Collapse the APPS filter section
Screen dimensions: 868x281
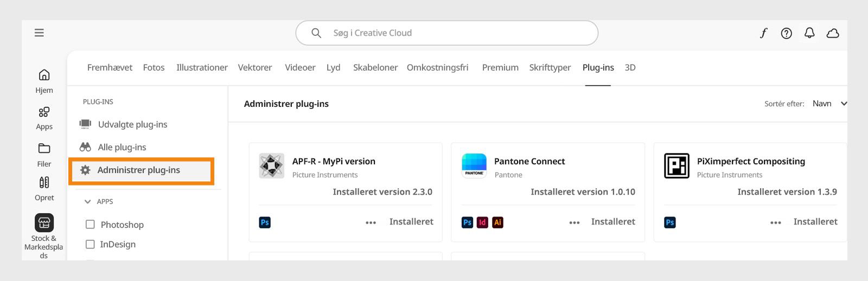coord(87,201)
